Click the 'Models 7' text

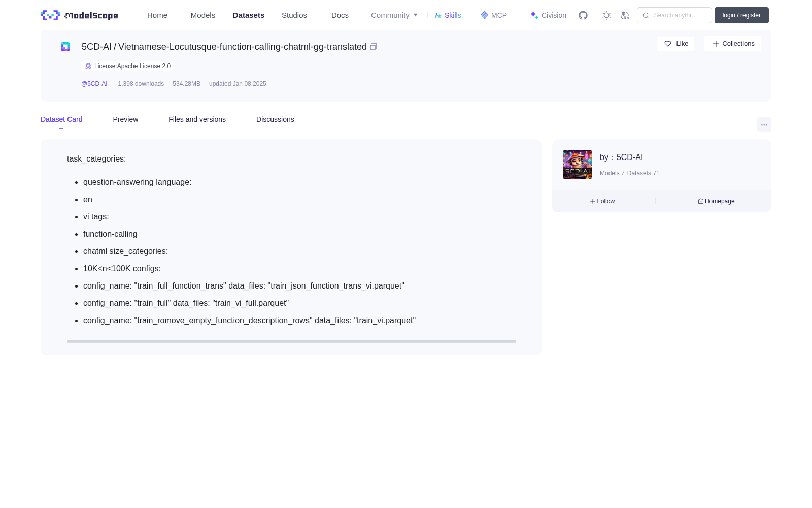click(x=612, y=173)
